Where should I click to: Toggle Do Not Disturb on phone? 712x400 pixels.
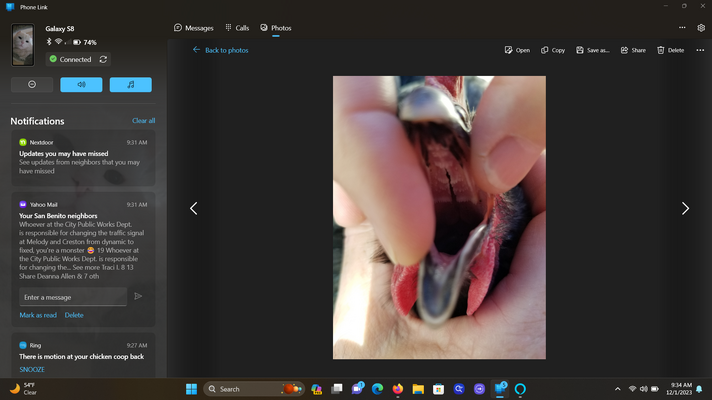32,84
